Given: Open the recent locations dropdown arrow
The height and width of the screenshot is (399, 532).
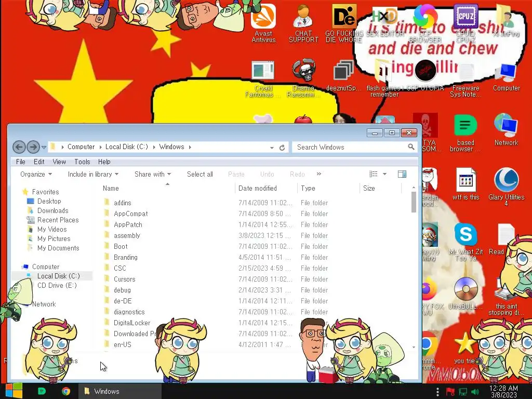Looking at the screenshot, I should pyautogui.click(x=44, y=148).
